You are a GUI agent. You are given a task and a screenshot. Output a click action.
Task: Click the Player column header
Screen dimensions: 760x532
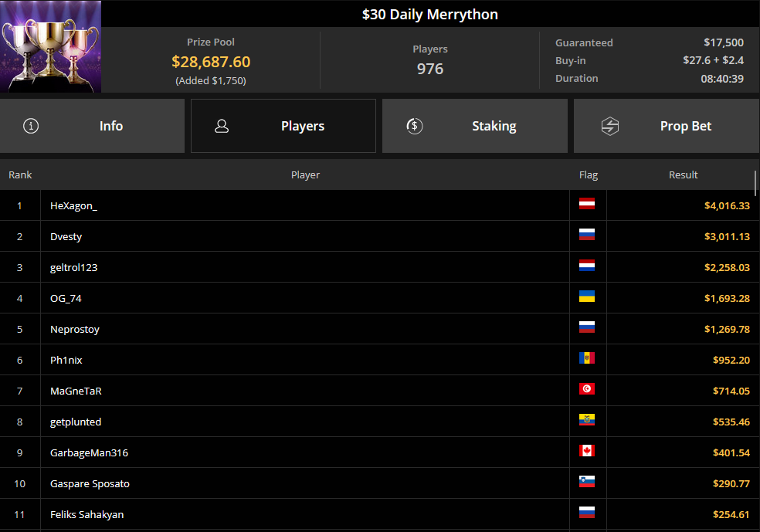tap(305, 175)
